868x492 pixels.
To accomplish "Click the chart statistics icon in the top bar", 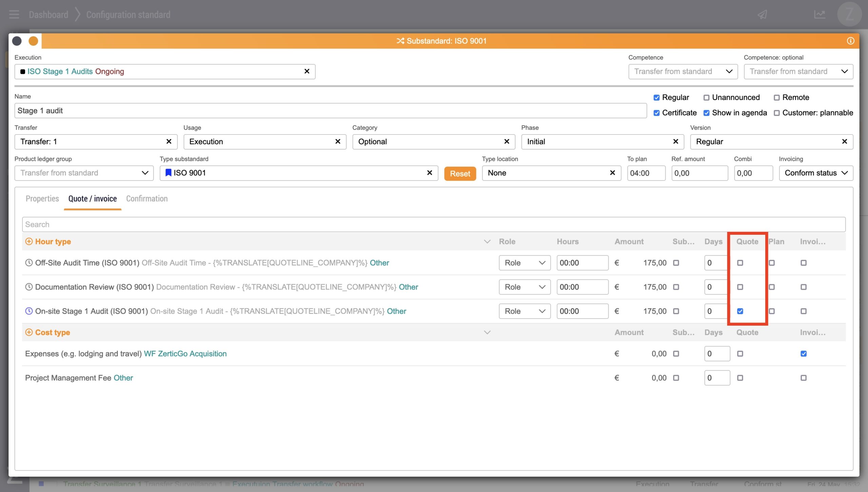I will click(x=820, y=15).
